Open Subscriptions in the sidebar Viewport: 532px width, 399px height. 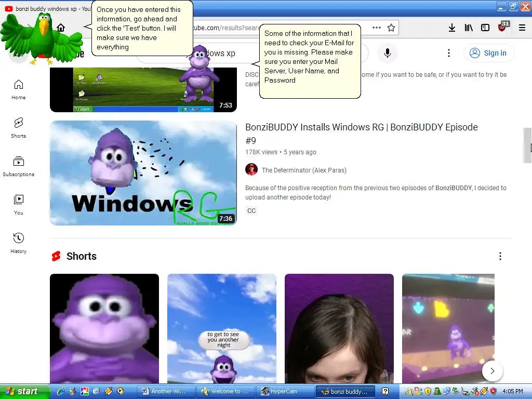click(x=18, y=166)
